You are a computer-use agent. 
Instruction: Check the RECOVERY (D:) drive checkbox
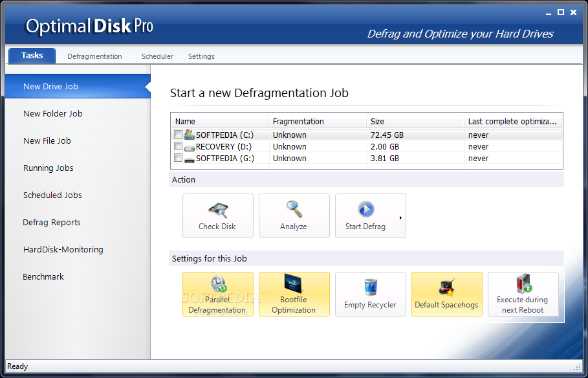[x=178, y=146]
